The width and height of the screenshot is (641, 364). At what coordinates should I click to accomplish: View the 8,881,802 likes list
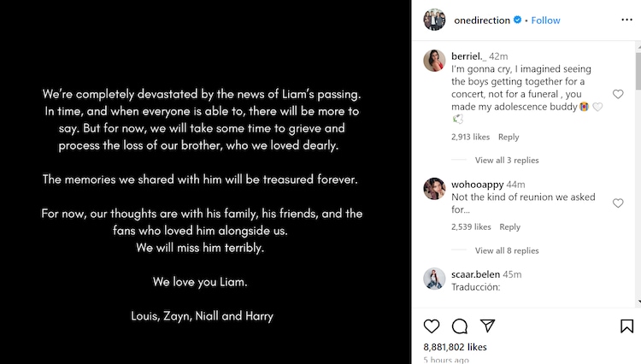click(455, 347)
